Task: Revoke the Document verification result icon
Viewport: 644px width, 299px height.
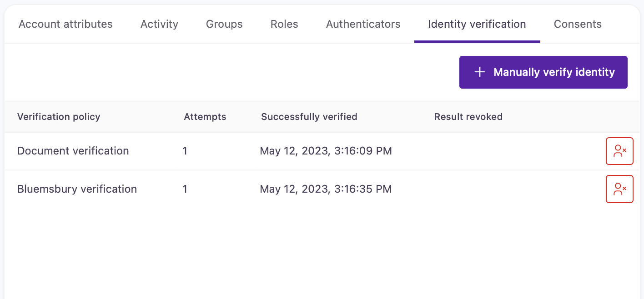Action: point(619,151)
